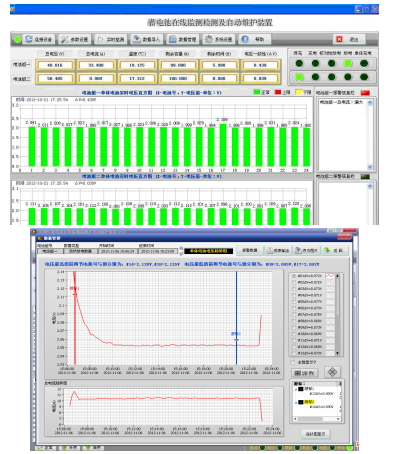
Task: Click the return button with green arrow
Action: 334,250
